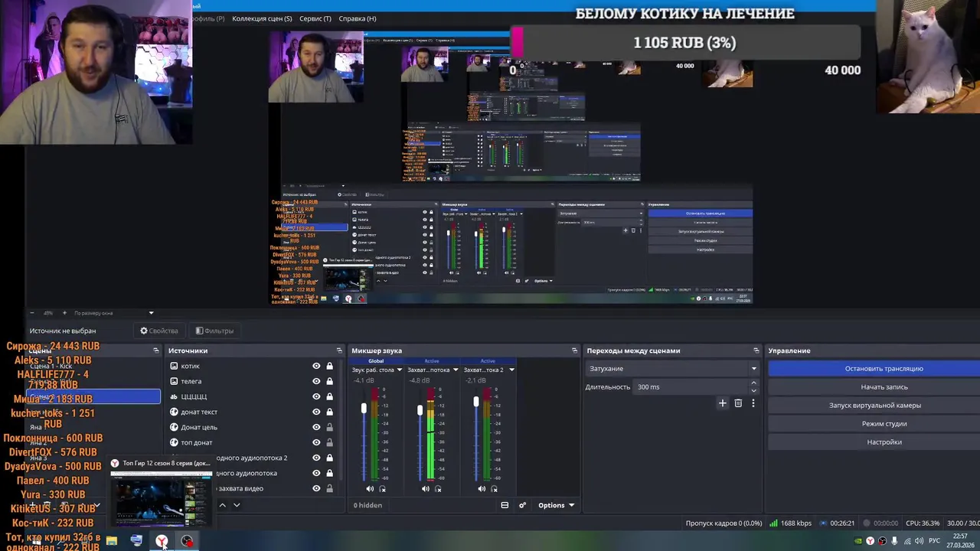Zoom in preview with plus icon
The image size is (980, 551).
tap(65, 312)
